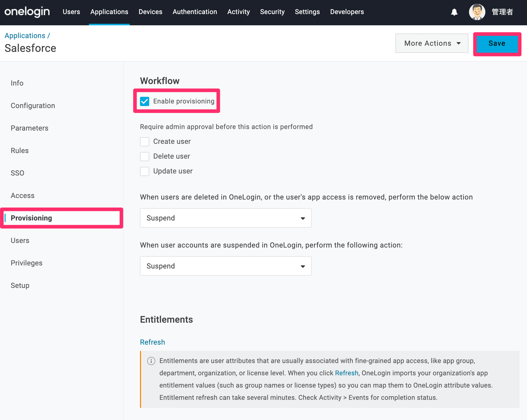527x420 pixels.
Task: Check the Delete user approval box
Action: (x=145, y=156)
